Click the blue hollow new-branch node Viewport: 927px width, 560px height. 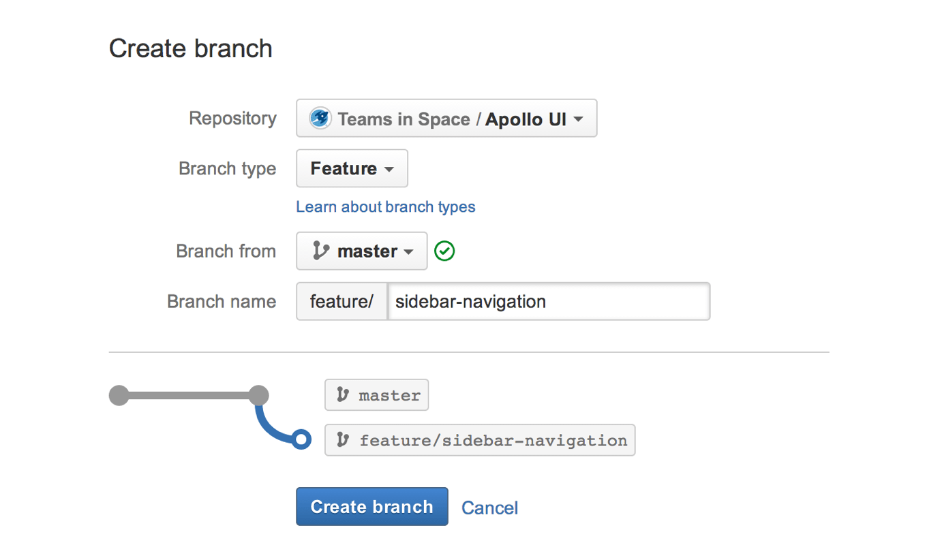point(301,440)
